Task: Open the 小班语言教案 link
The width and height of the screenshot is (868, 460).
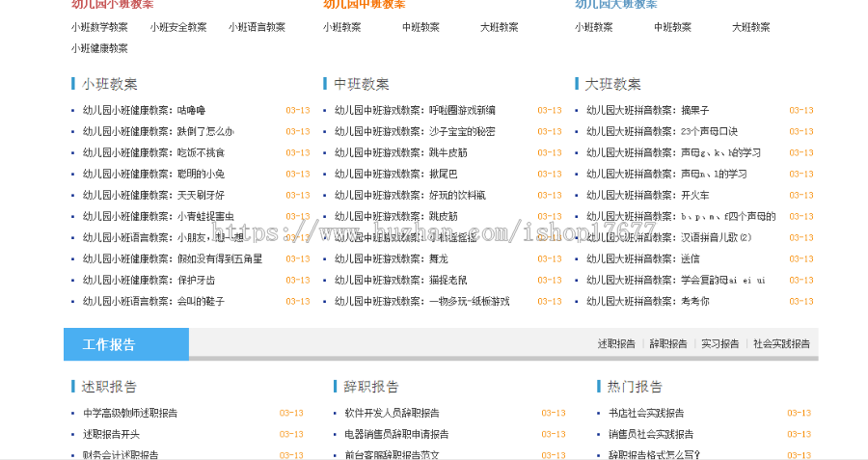Action: [x=257, y=27]
